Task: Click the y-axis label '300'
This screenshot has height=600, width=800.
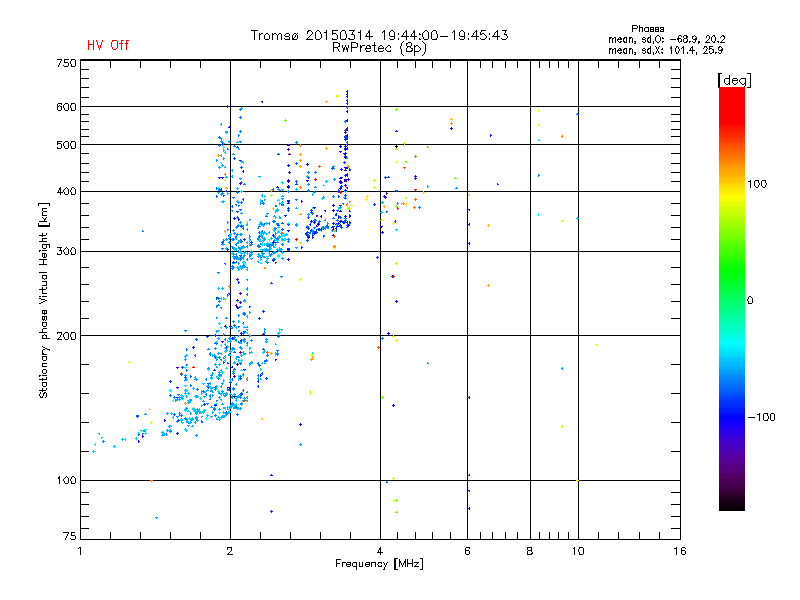Action: (66, 252)
